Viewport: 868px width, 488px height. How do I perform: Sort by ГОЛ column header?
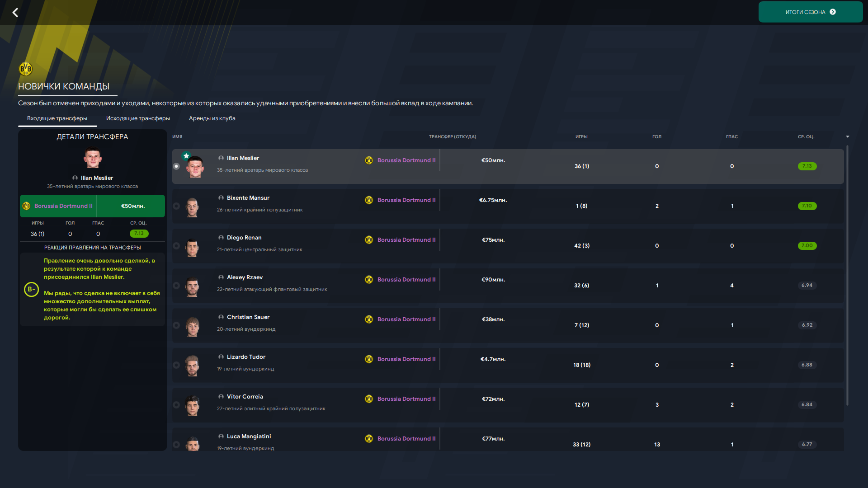click(x=657, y=136)
